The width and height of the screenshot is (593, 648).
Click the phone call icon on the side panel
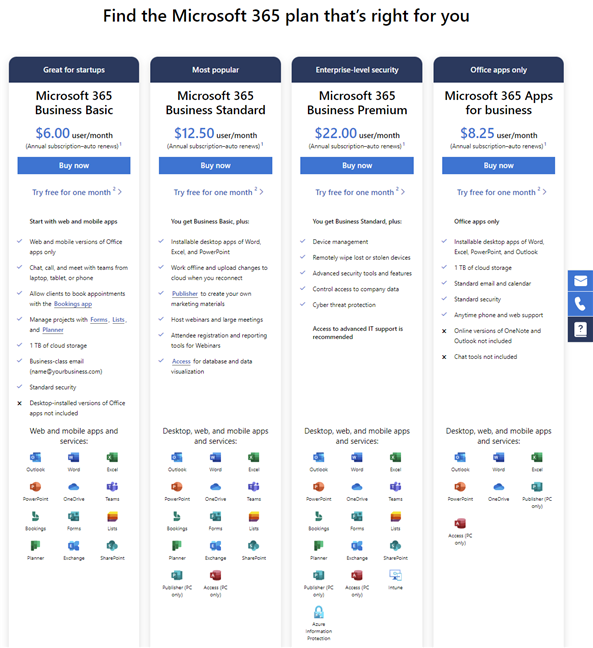pyautogui.click(x=580, y=304)
